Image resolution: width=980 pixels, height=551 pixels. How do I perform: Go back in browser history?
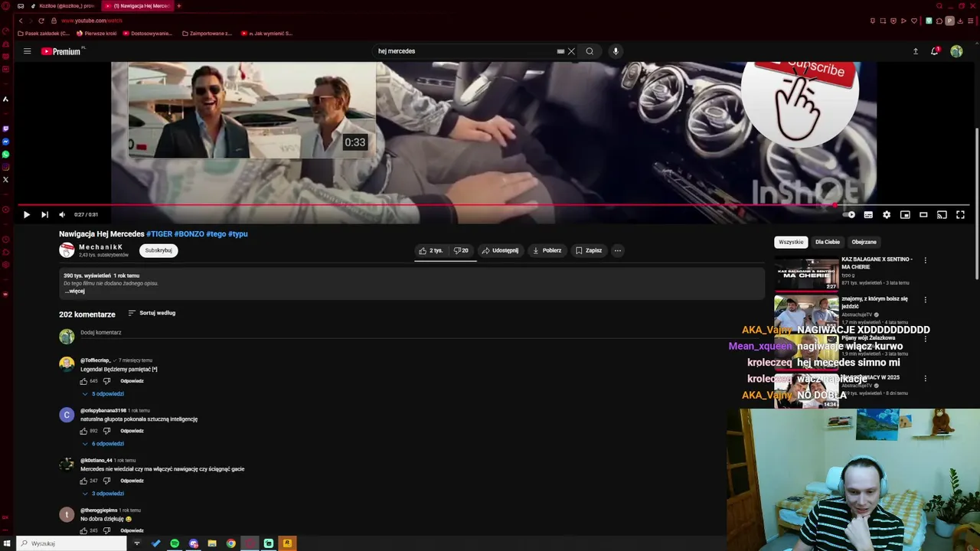point(21,21)
